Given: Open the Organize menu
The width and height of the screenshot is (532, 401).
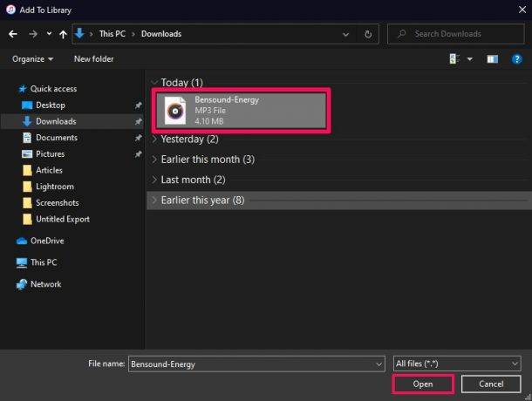Looking at the screenshot, I should [33, 58].
